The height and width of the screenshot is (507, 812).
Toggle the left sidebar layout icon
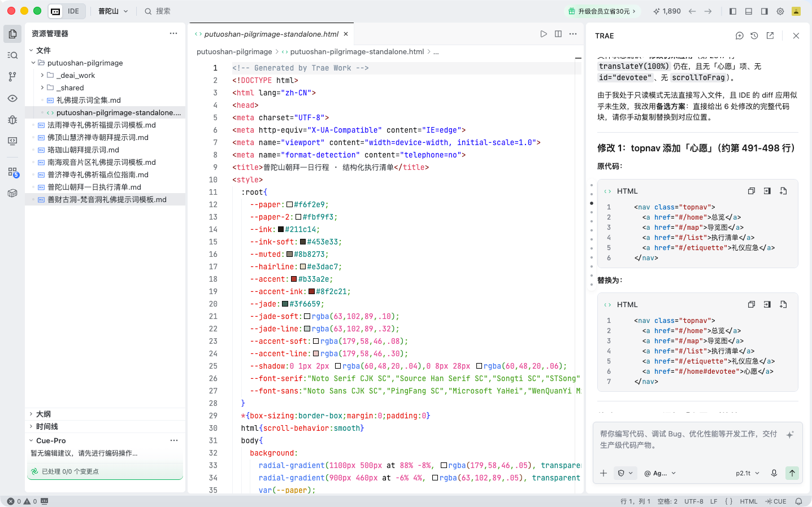point(733,11)
